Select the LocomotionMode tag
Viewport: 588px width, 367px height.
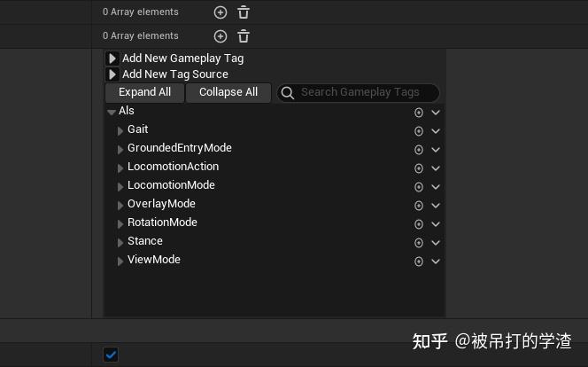click(x=171, y=185)
